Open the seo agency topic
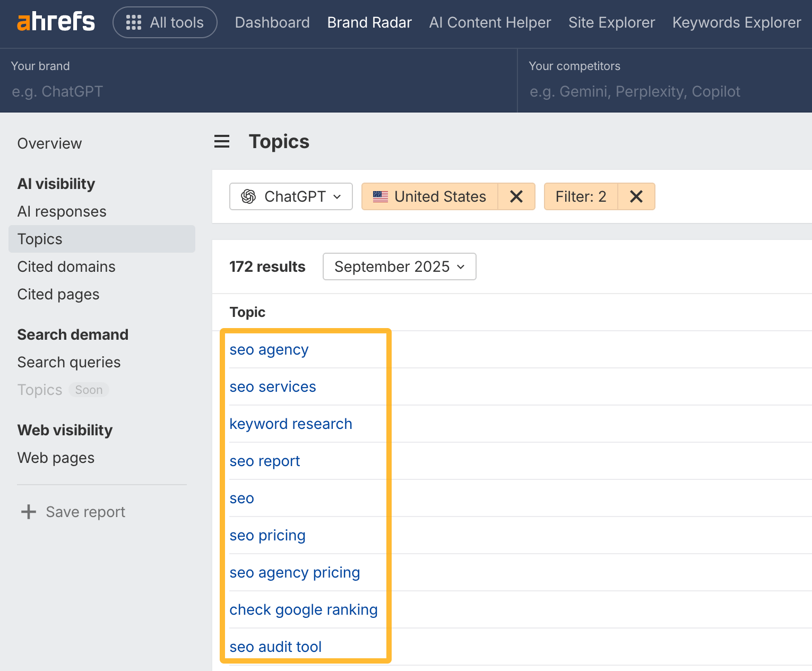Image resolution: width=812 pixels, height=671 pixels. [269, 349]
